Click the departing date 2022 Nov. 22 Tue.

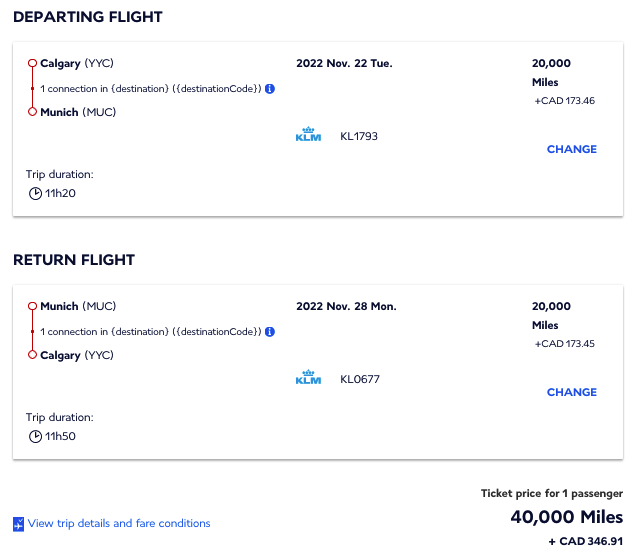click(x=344, y=63)
